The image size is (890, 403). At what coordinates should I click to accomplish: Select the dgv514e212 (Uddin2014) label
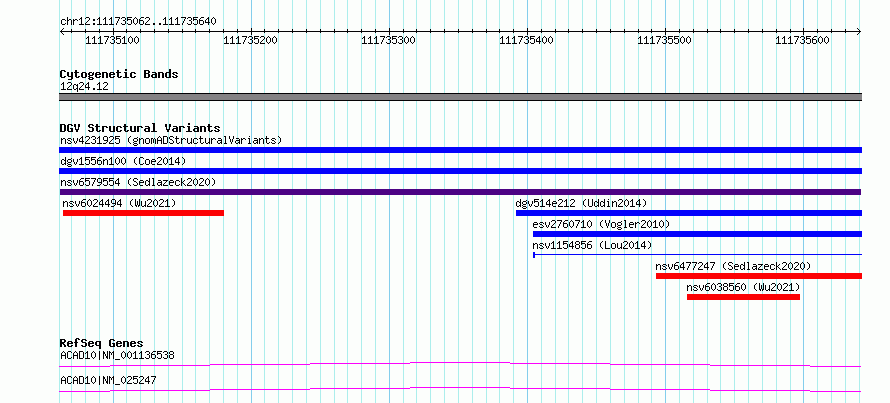pyautogui.click(x=581, y=203)
